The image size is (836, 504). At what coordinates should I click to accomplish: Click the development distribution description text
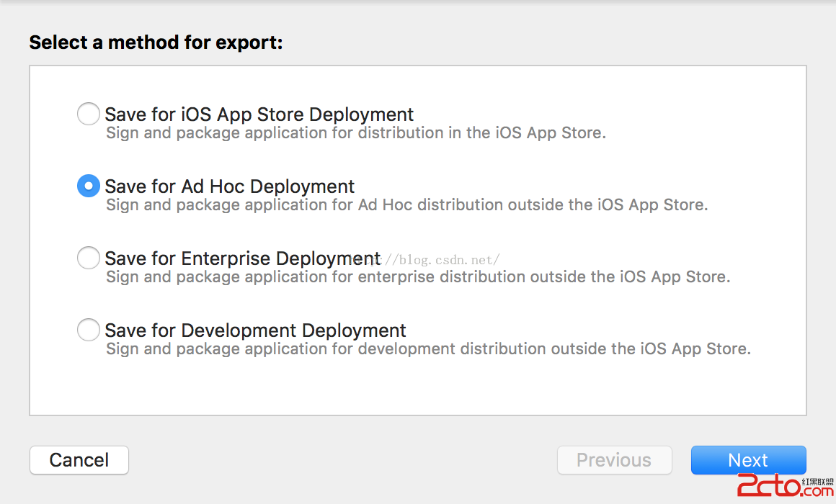point(429,349)
